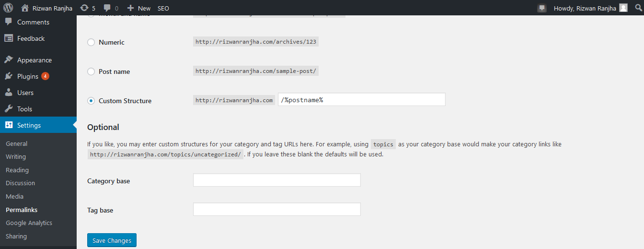644x249 pixels.
Task: Open the notifications icon in admin bar
Action: point(542,8)
